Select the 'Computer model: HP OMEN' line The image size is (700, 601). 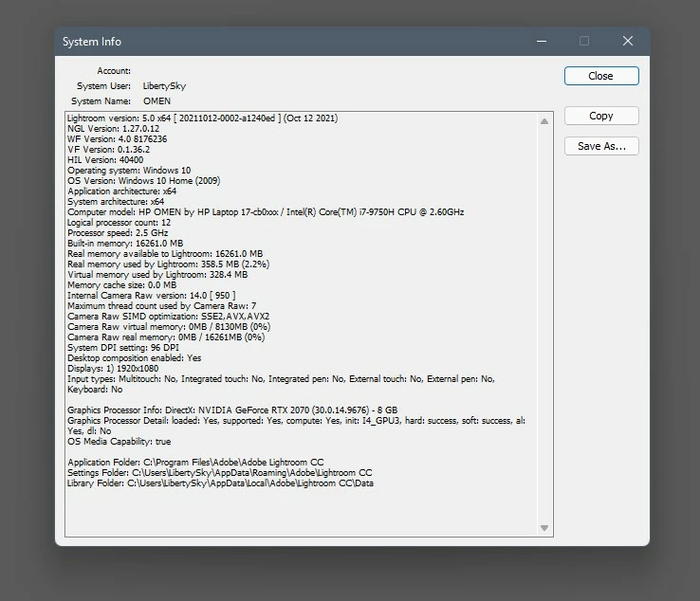266,212
